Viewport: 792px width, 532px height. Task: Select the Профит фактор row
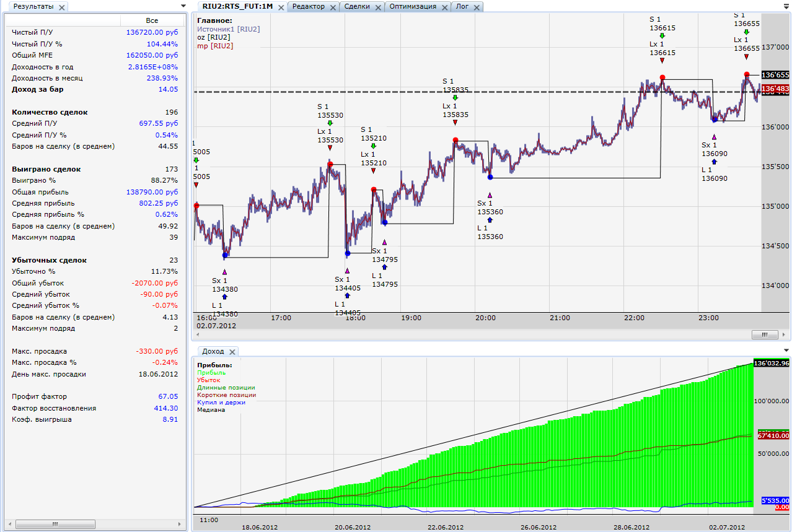(95, 396)
